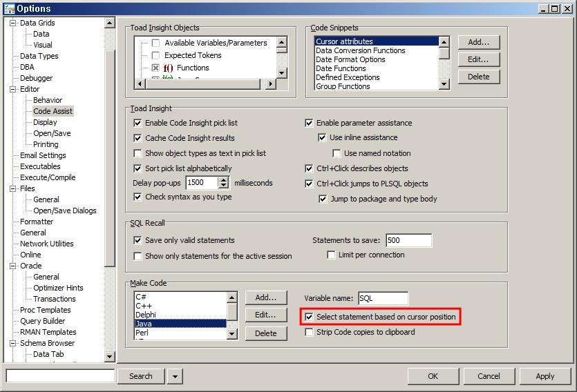
Task: Enable Show object types as text in pick list
Action: tap(138, 153)
